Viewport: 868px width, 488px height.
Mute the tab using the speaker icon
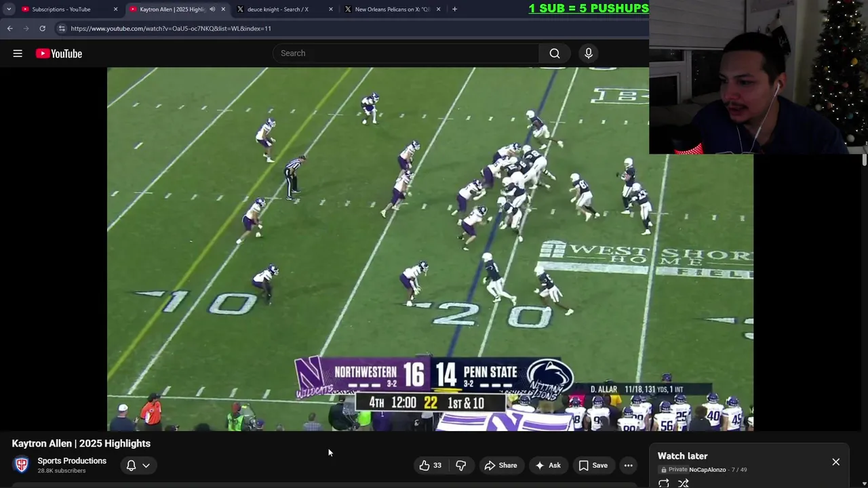(x=212, y=9)
